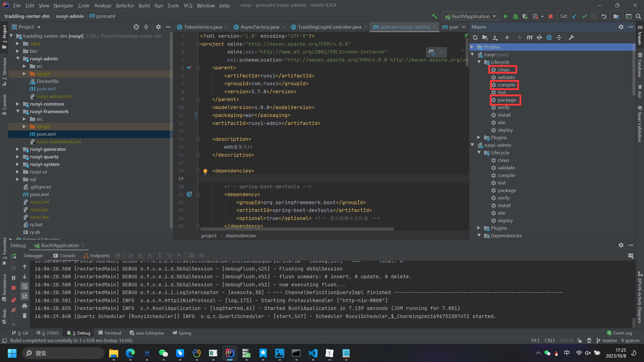View breakpoints double red circle icon

tap(14, 300)
